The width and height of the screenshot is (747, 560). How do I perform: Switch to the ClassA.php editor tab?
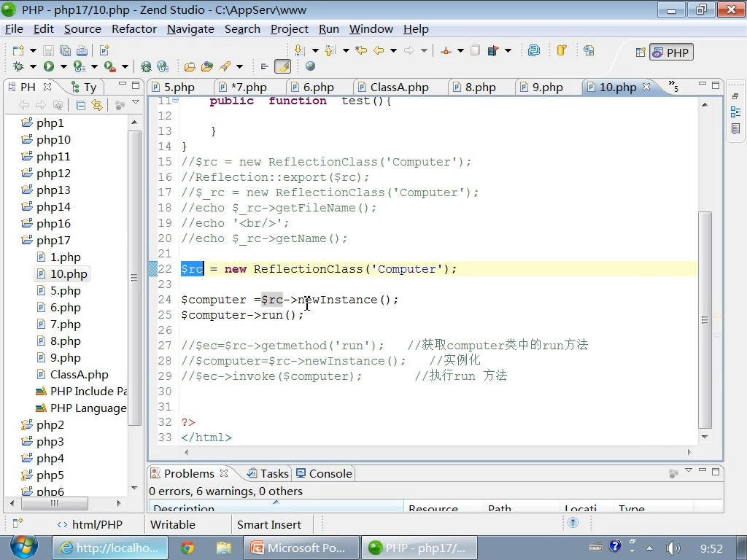coord(393,87)
